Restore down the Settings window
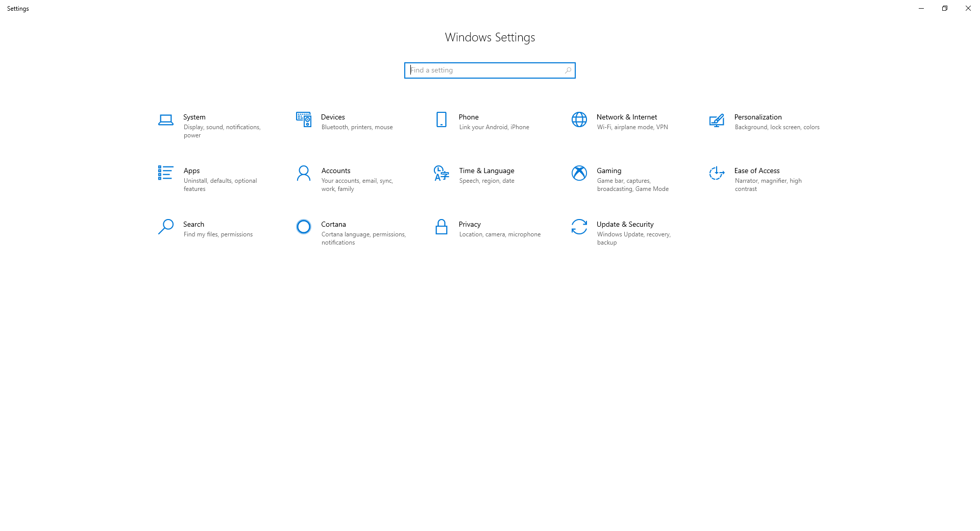This screenshot has width=980, height=531. [945, 8]
